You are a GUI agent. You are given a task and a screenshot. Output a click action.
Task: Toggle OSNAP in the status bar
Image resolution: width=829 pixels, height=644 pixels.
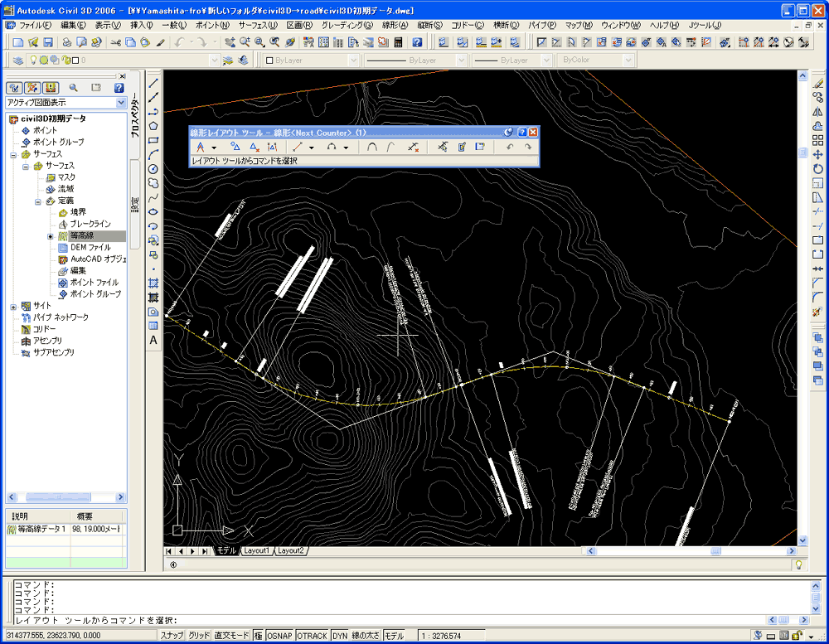[x=279, y=636]
